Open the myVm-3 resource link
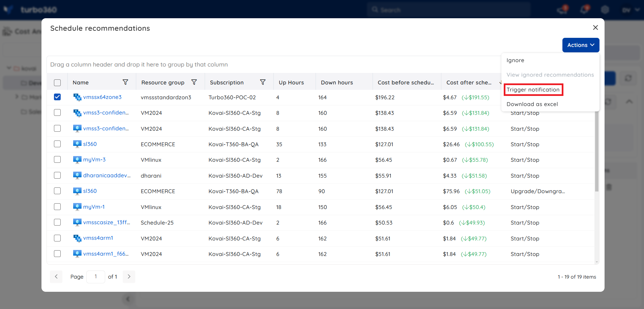The image size is (644, 309). coord(94,159)
